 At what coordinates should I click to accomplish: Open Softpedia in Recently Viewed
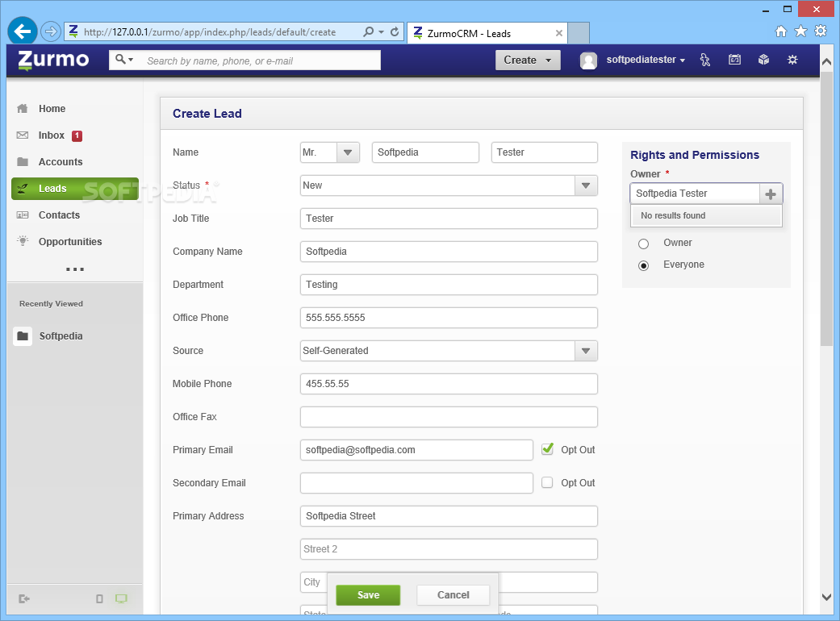click(x=61, y=336)
